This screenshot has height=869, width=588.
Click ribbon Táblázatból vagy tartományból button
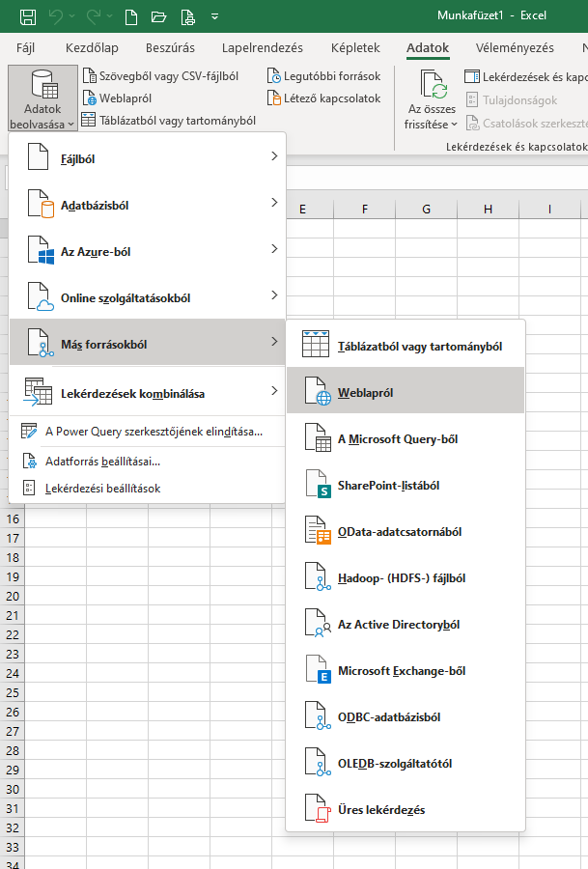click(x=169, y=121)
